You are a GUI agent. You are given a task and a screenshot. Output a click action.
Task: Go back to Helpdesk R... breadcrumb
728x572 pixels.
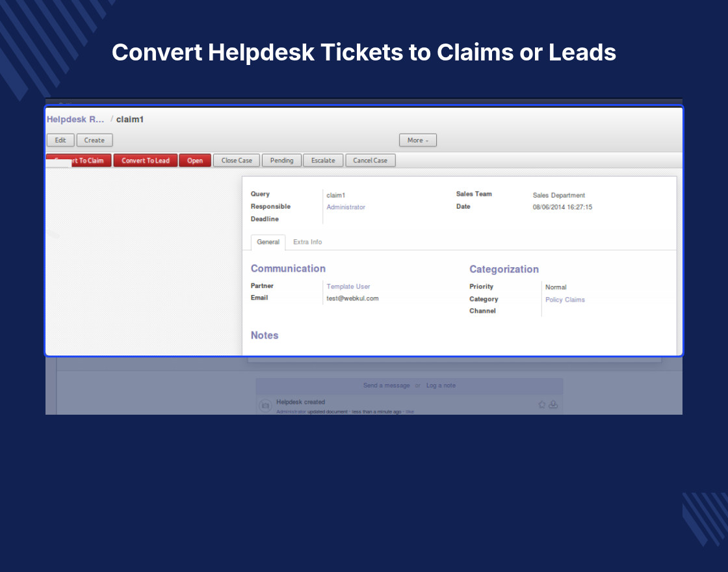[x=75, y=120]
